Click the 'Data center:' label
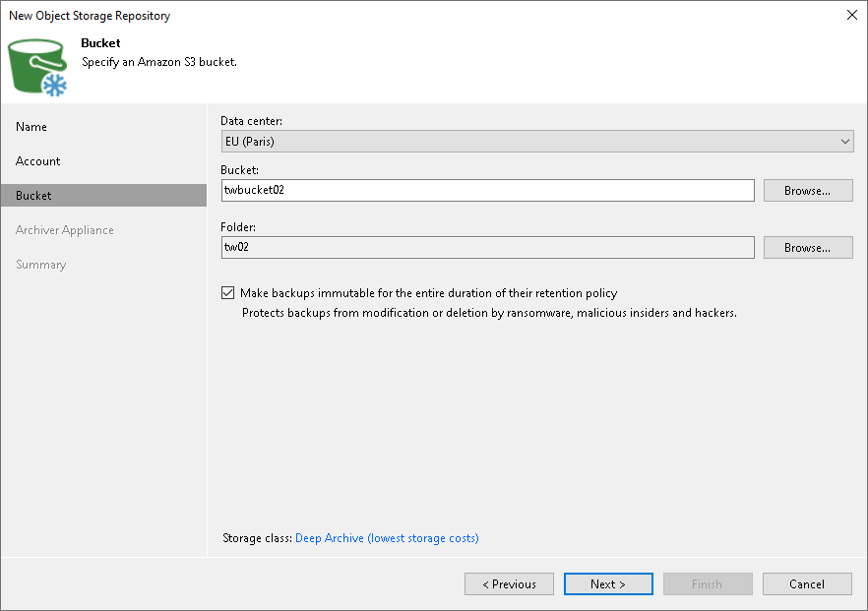Image resolution: width=868 pixels, height=611 pixels. click(251, 121)
